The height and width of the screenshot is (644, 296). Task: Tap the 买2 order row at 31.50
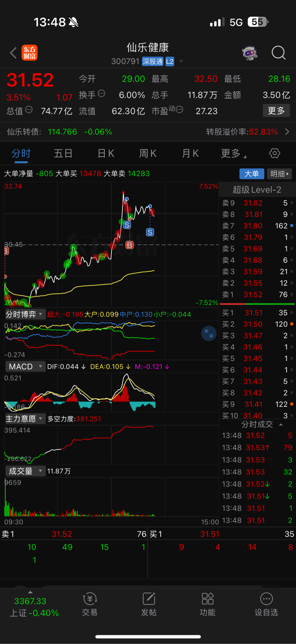[257, 324]
